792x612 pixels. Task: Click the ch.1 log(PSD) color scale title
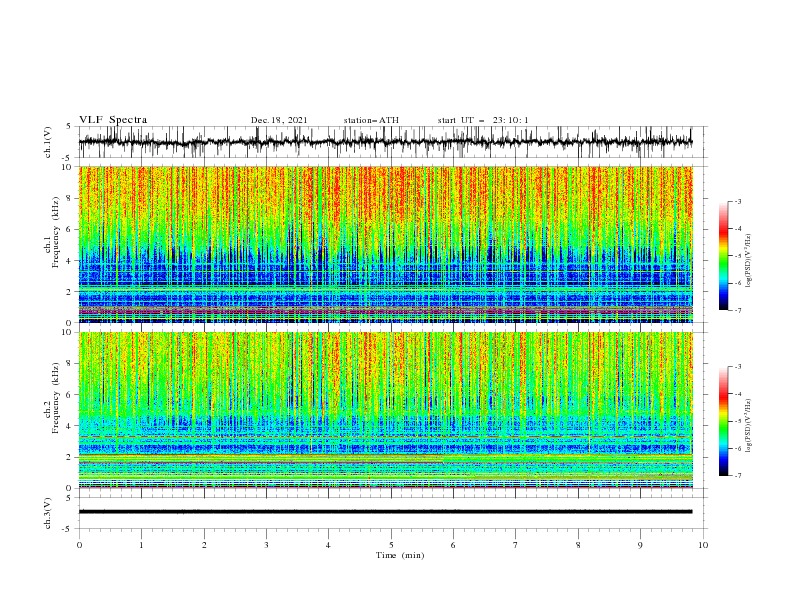[x=749, y=261]
